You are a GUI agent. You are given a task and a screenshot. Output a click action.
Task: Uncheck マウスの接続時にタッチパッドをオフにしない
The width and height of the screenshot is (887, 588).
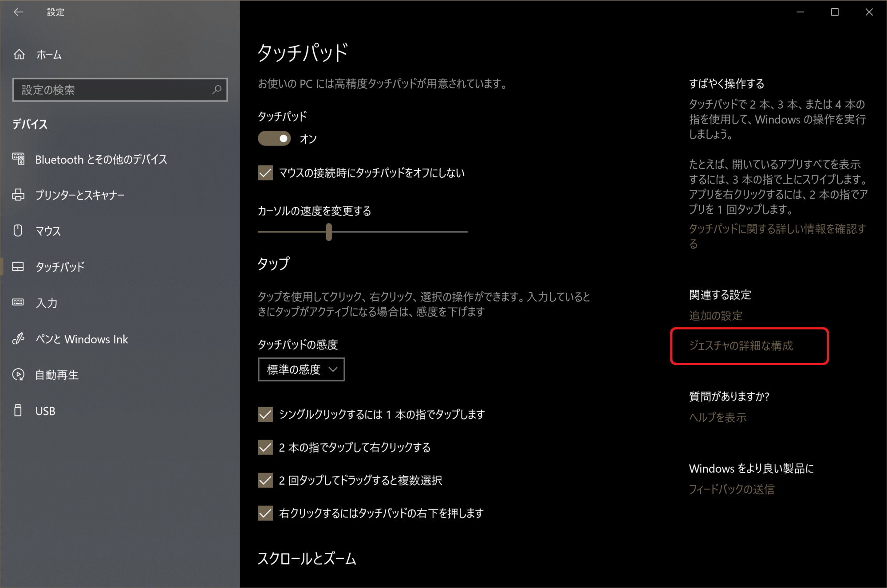point(265,172)
